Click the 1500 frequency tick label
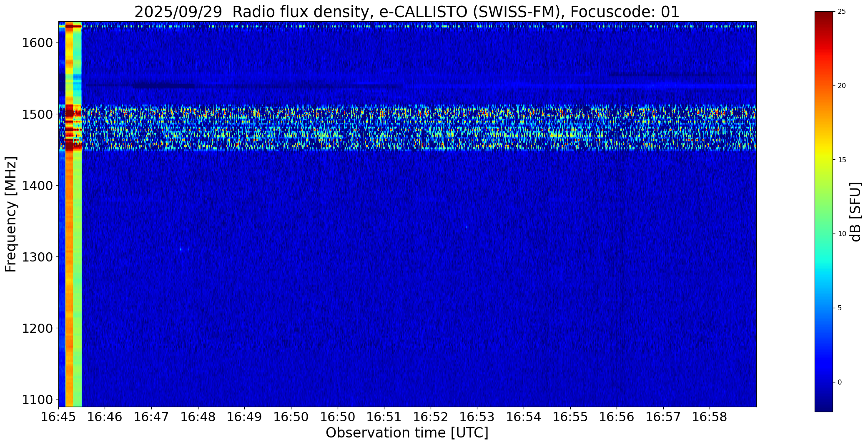The image size is (868, 445). pyautogui.click(x=38, y=114)
